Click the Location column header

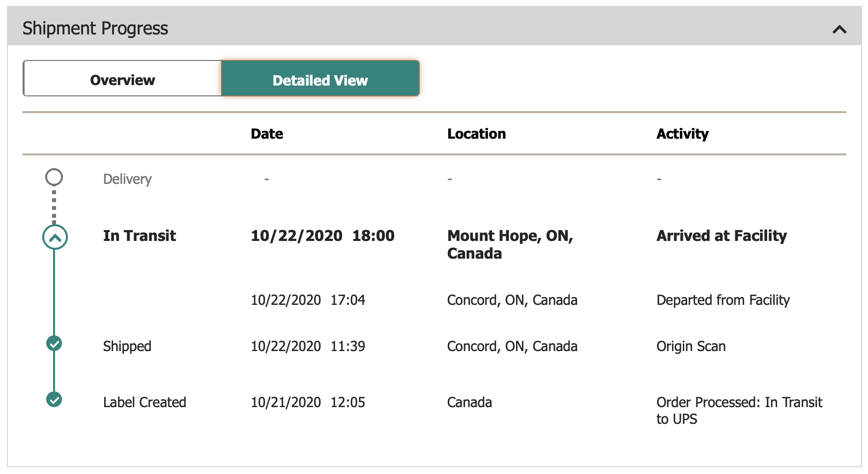[x=476, y=134]
